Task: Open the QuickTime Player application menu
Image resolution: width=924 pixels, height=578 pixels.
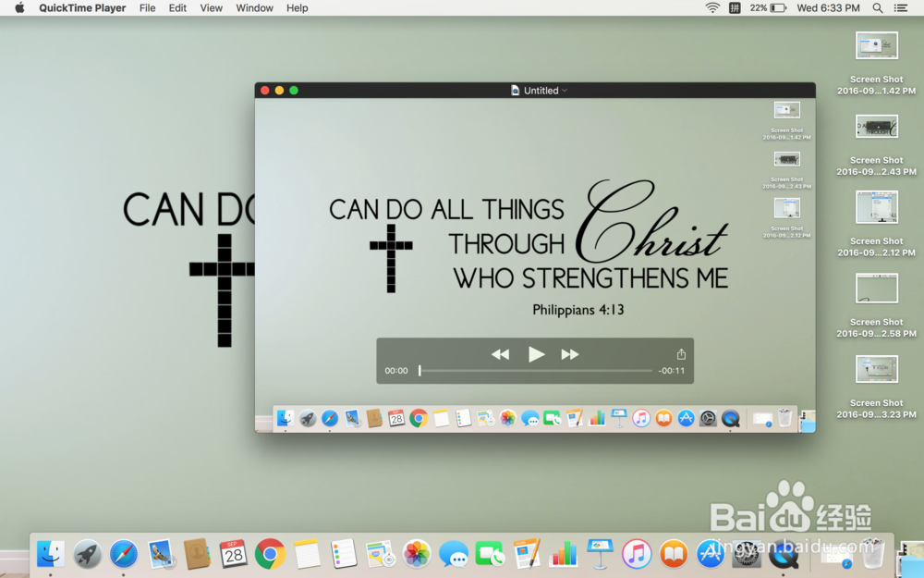Action: tap(82, 7)
